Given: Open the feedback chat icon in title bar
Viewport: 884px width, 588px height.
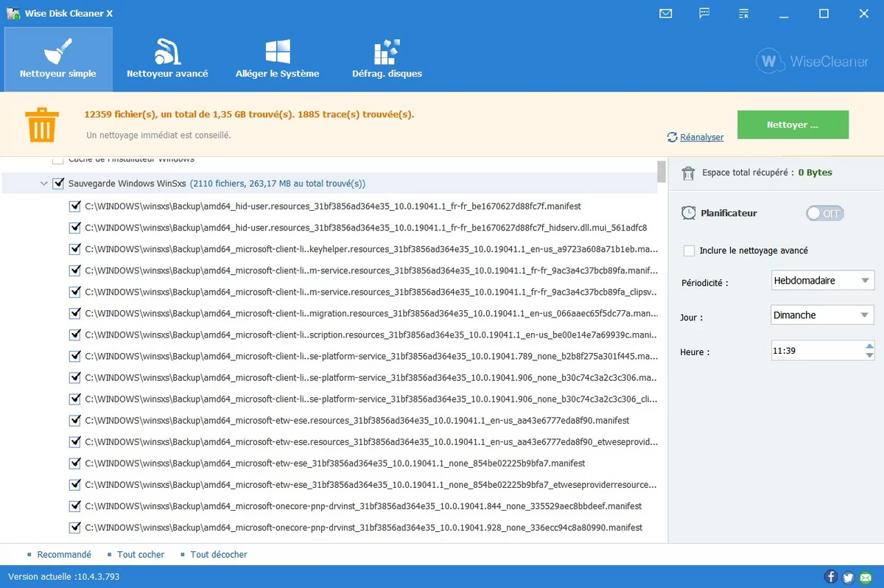Looking at the screenshot, I should pos(705,13).
